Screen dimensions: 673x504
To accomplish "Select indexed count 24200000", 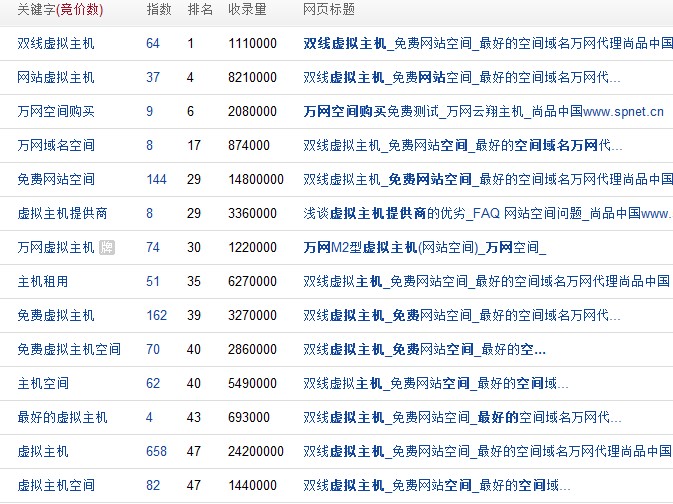I will (256, 451).
